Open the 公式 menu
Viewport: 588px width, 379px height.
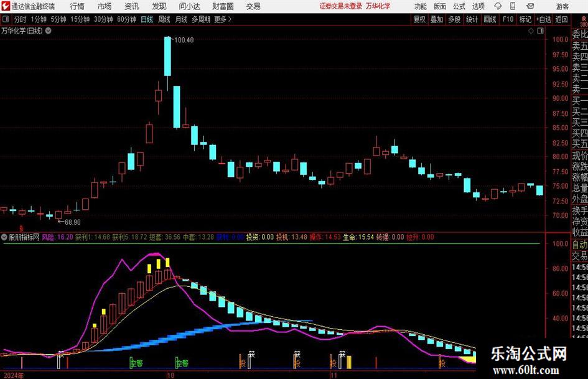(x=459, y=6)
